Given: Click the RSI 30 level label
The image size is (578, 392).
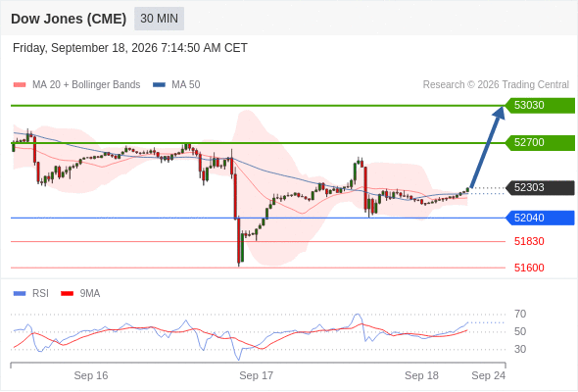Looking at the screenshot, I should pyautogui.click(x=520, y=349).
